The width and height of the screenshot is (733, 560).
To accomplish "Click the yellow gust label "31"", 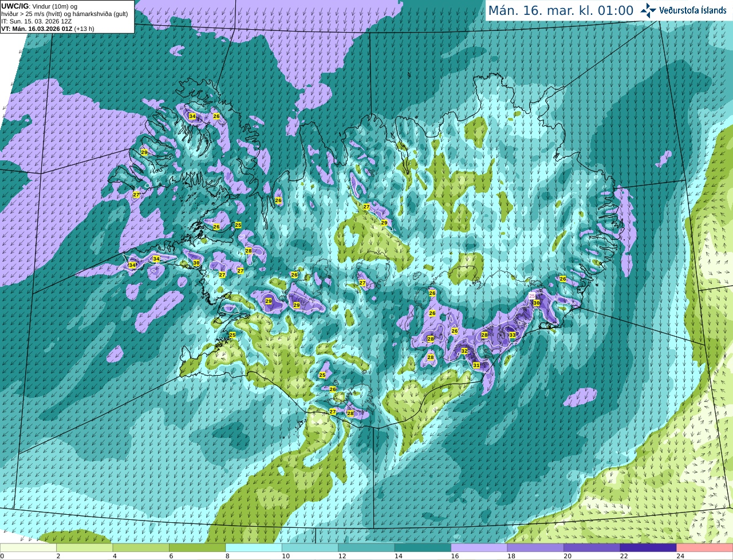I will point(476,365).
